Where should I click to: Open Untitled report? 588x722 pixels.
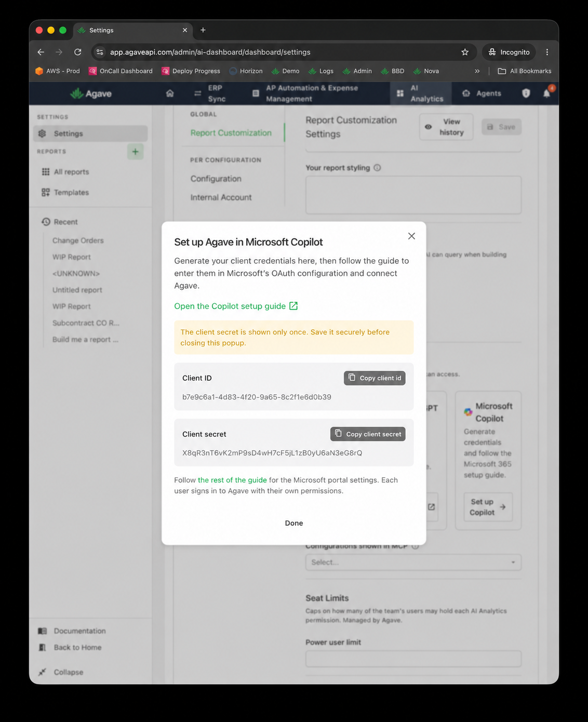click(77, 290)
